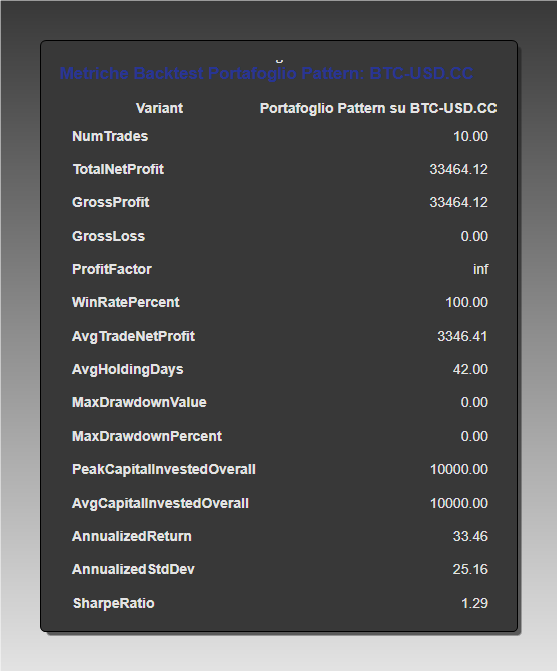Click the AnnualizedStdDev label
Screen dimensions: 557x671
click(x=133, y=570)
